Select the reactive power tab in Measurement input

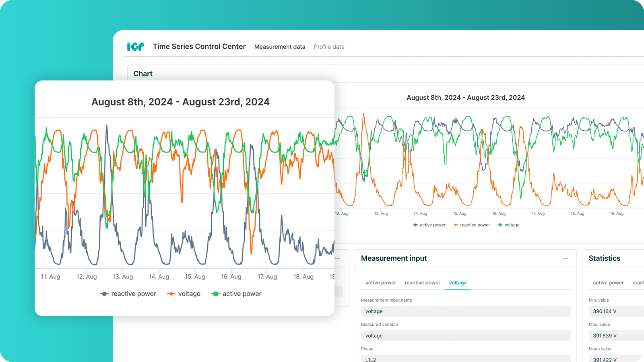423,283
